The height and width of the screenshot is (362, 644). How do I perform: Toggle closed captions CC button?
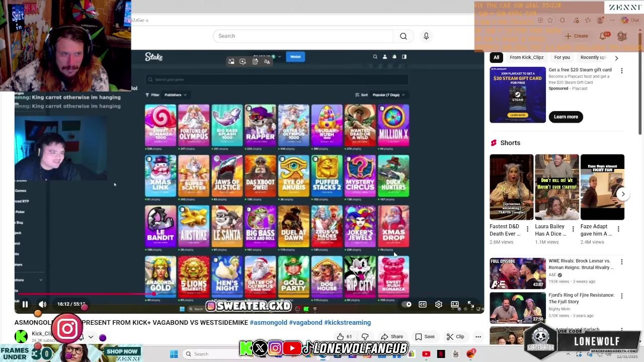(423, 304)
